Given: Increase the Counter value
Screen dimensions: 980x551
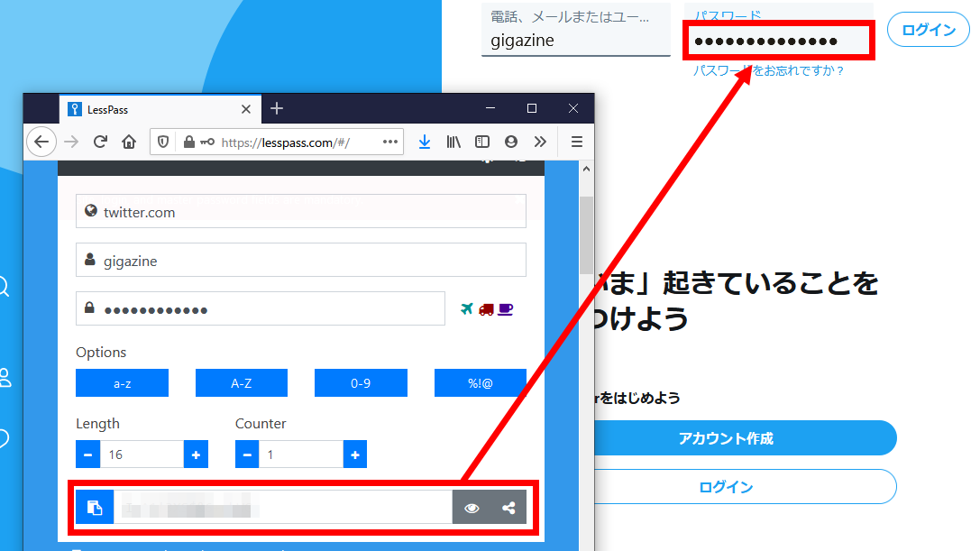Looking at the screenshot, I should tap(355, 455).
